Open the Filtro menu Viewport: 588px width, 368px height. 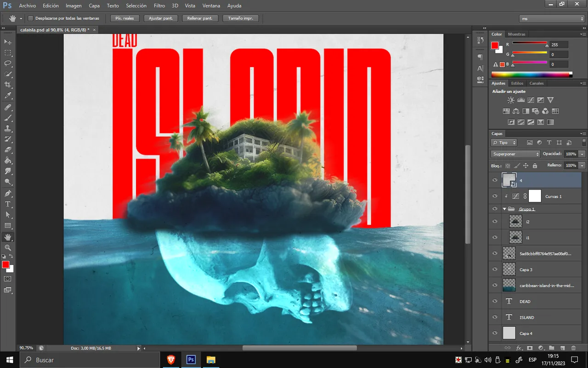(159, 6)
